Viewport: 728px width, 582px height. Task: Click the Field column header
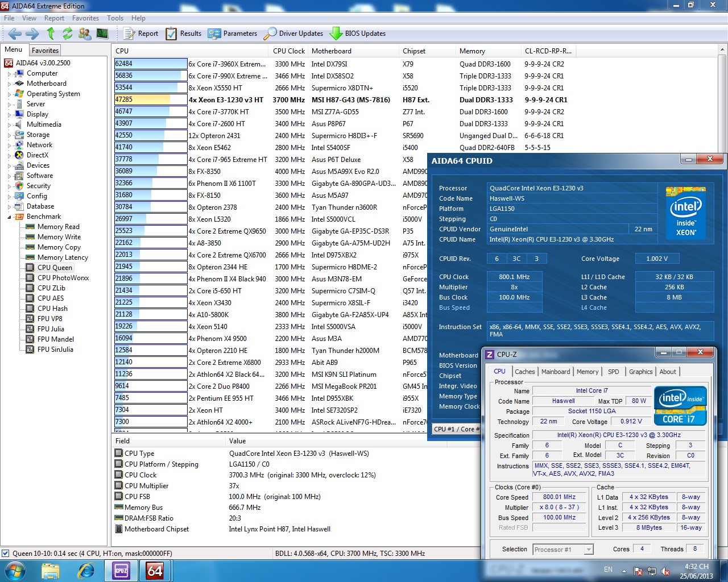(169, 441)
